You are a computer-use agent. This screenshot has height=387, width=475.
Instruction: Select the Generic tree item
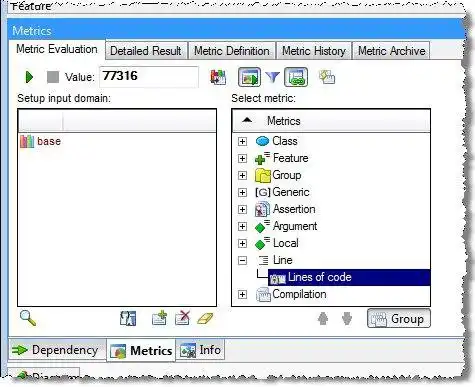(x=291, y=192)
